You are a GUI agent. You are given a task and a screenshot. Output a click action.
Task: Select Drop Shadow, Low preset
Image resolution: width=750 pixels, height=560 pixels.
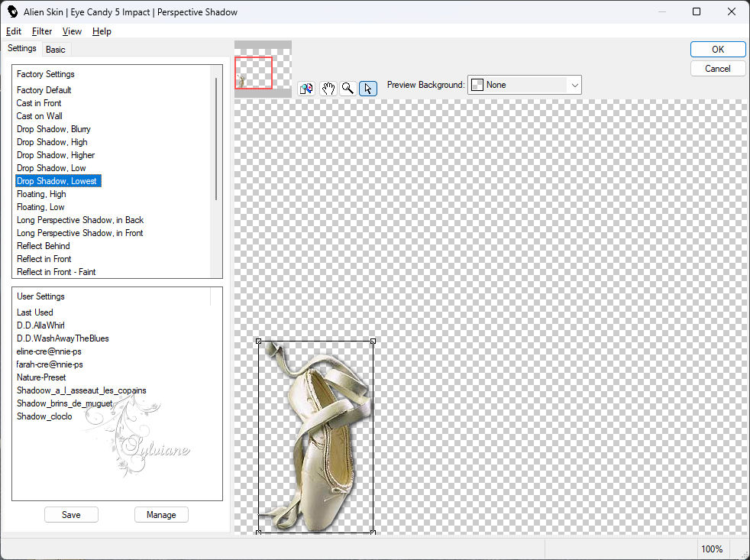(51, 168)
